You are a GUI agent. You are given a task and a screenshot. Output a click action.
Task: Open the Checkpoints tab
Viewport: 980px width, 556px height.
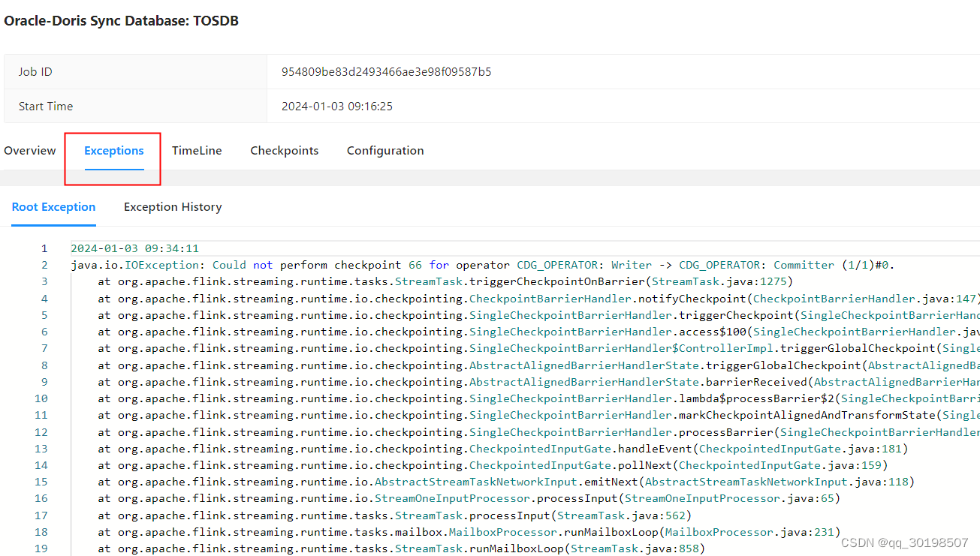tap(284, 150)
